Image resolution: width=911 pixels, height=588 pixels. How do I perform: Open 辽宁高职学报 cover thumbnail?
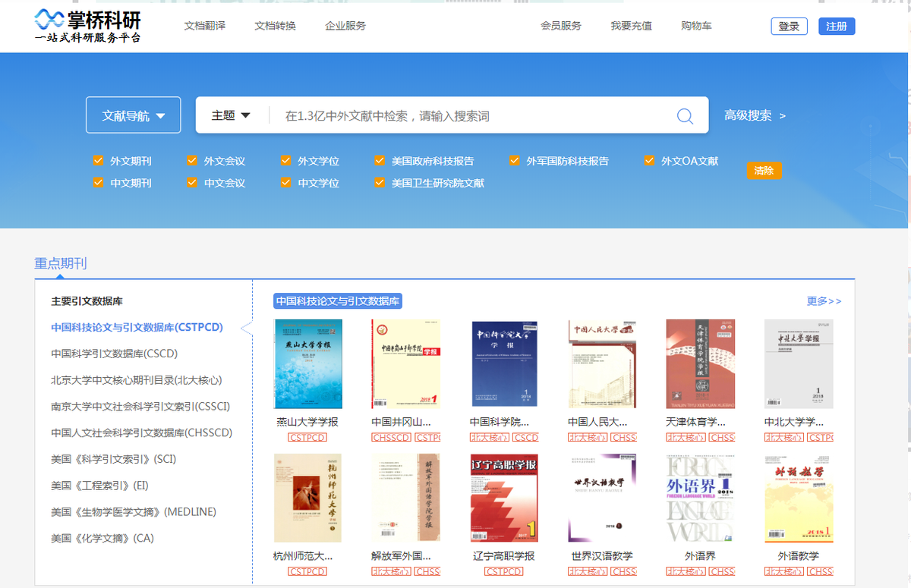pyautogui.click(x=504, y=498)
